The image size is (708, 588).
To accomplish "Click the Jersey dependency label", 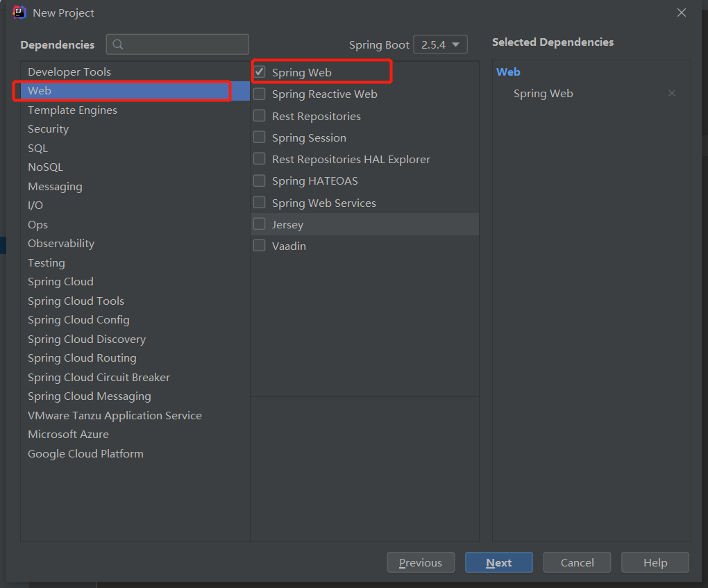I will coord(287,225).
